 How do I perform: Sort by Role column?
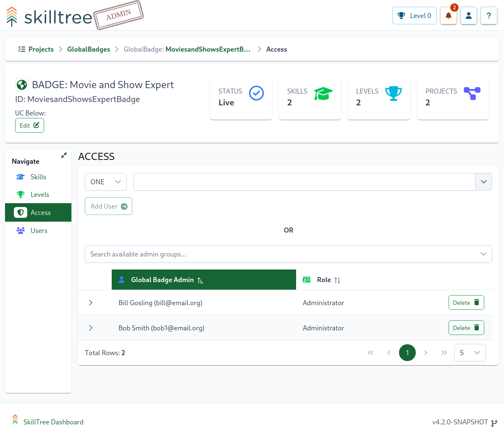click(328, 280)
